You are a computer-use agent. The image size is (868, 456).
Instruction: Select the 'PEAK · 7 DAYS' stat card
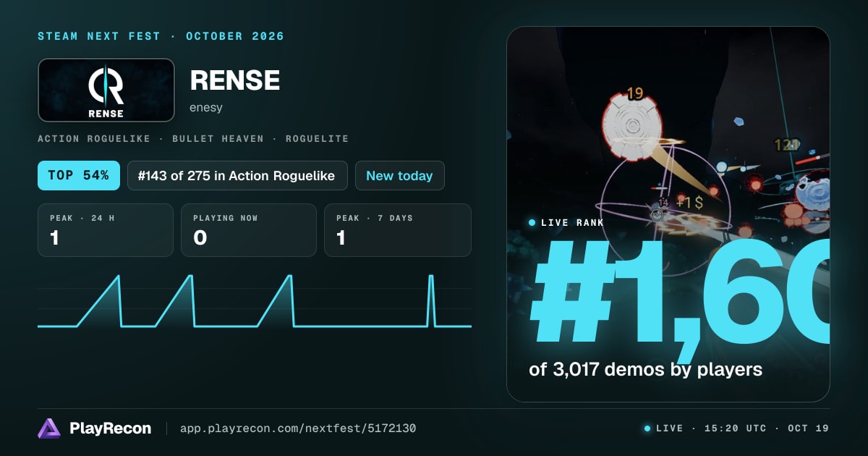[x=398, y=230]
